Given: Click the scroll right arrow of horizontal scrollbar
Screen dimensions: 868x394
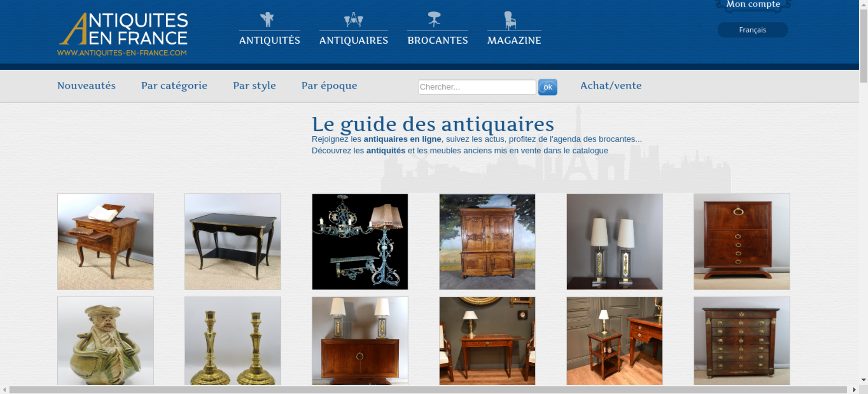Looking at the screenshot, I should [854, 390].
